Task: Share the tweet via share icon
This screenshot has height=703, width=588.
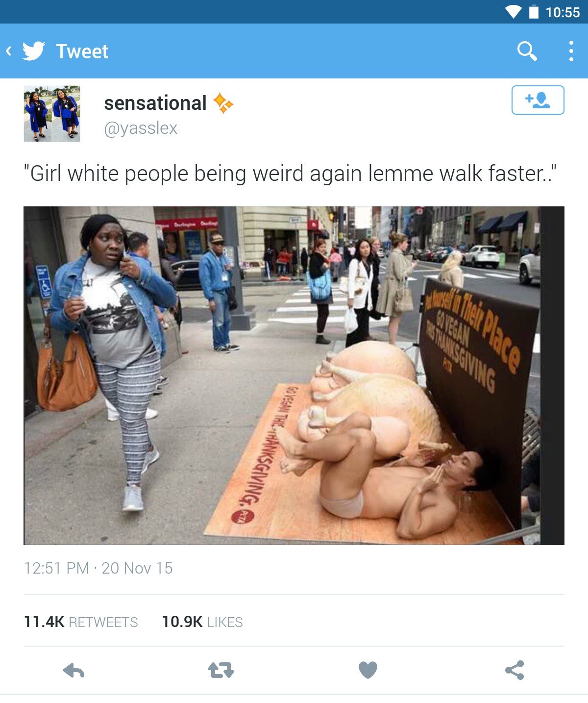Action: click(x=514, y=670)
